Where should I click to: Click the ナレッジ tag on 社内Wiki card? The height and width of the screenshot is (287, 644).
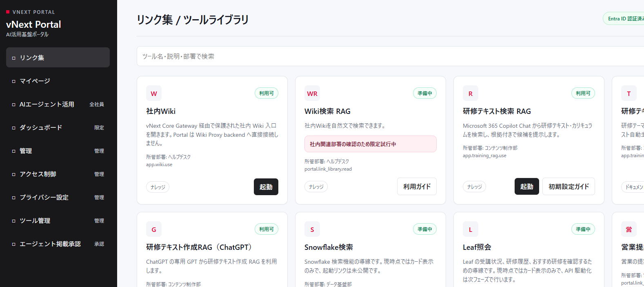click(158, 187)
